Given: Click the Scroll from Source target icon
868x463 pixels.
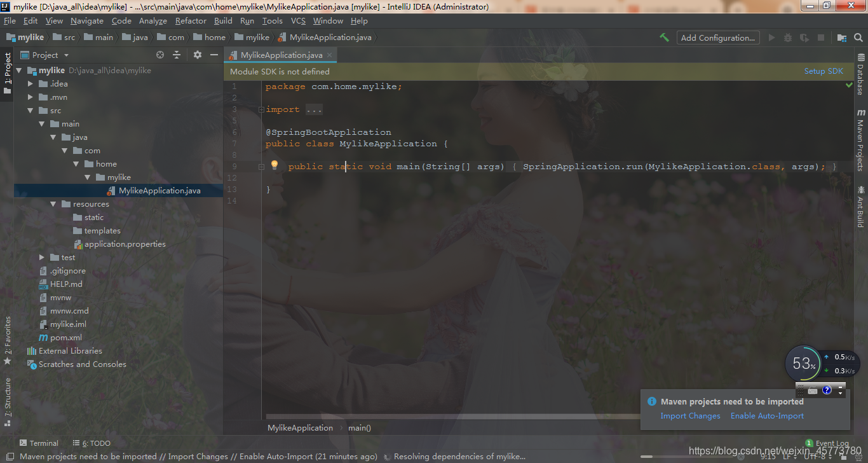Looking at the screenshot, I should 160,55.
